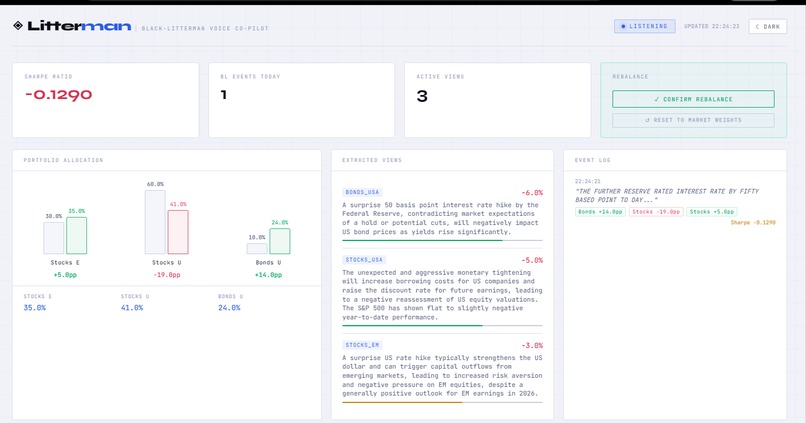The height and width of the screenshot is (423, 806).
Task: Click the Litterman diamond logo icon
Action: [x=18, y=25]
